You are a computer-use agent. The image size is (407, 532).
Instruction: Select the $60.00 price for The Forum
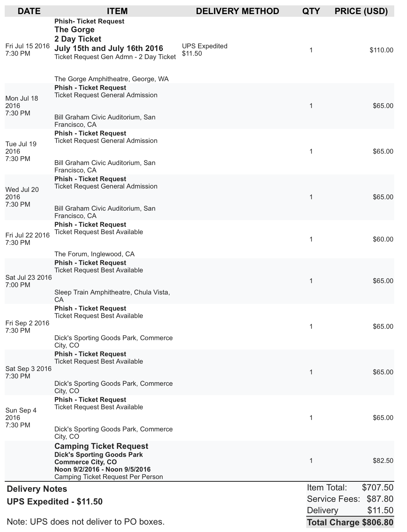[x=383, y=239]
